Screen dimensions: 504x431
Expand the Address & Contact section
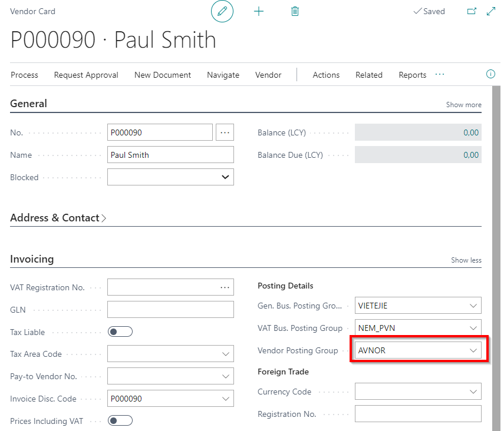[x=58, y=218]
